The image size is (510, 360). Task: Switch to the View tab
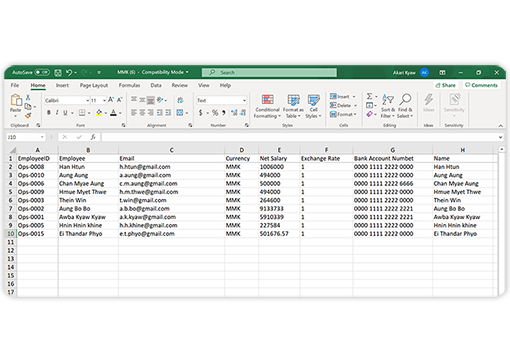coord(204,85)
